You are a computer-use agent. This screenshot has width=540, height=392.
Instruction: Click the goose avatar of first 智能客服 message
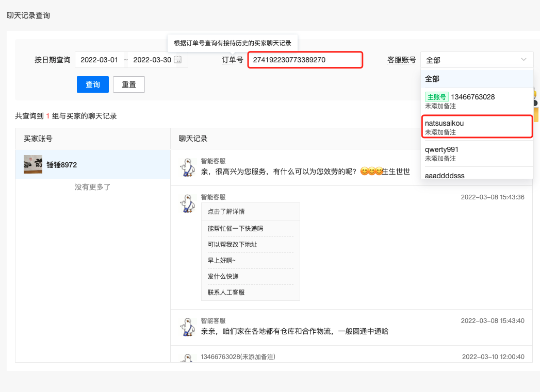(187, 167)
